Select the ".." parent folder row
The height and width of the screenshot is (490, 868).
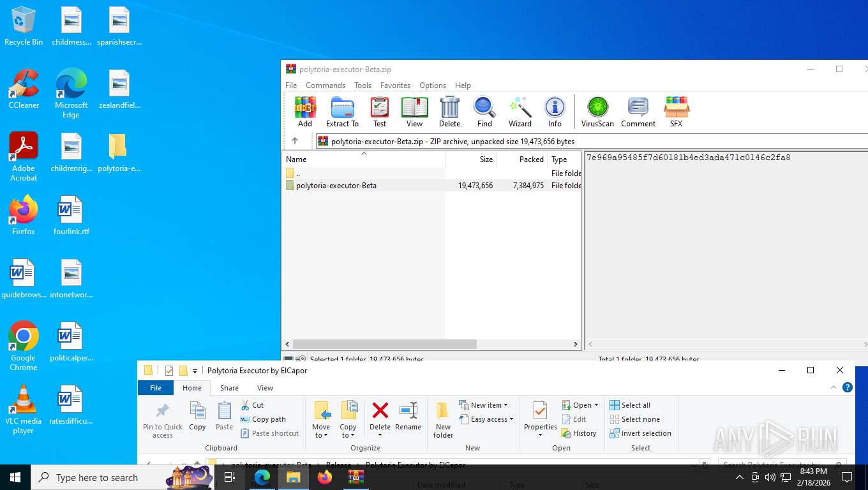coord(431,173)
